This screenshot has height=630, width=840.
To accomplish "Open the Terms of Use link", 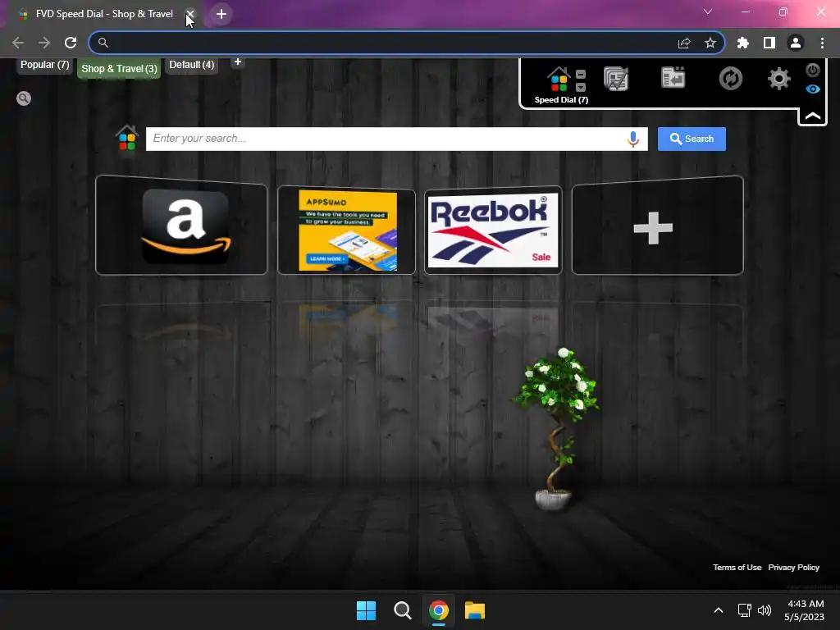I will click(x=737, y=568).
